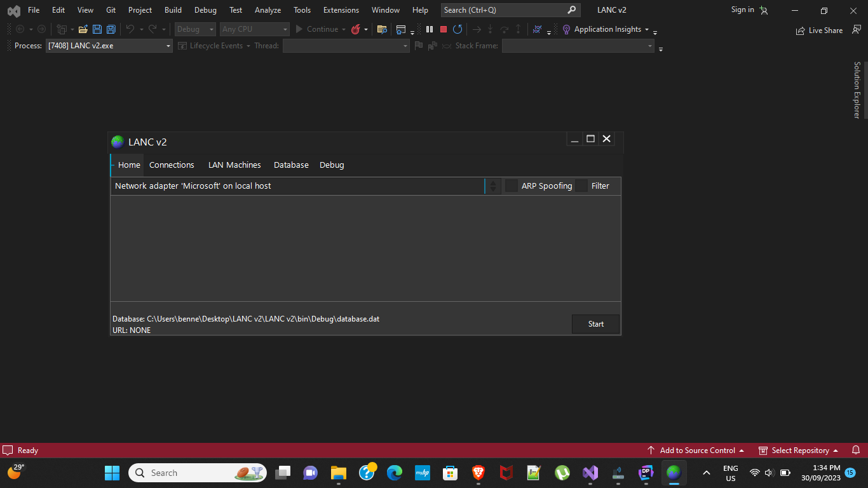Click the Undo icon
Image resolution: width=868 pixels, height=488 pixels.
point(130,29)
